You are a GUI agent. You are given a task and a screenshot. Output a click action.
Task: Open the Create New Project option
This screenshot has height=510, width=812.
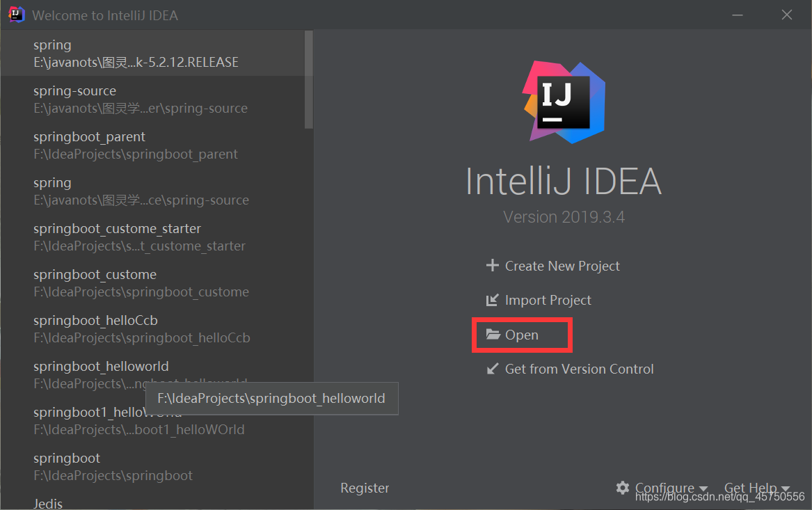(x=562, y=266)
